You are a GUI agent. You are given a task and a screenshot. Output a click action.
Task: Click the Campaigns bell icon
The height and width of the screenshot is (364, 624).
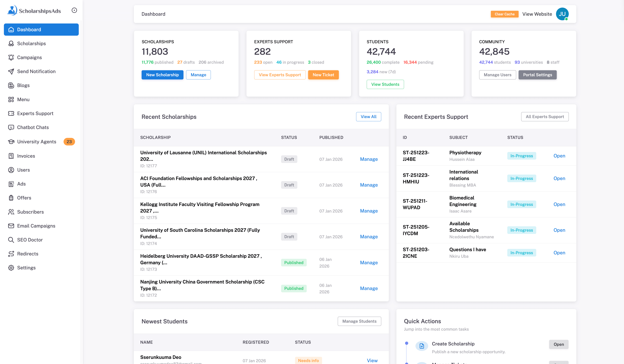click(x=11, y=57)
